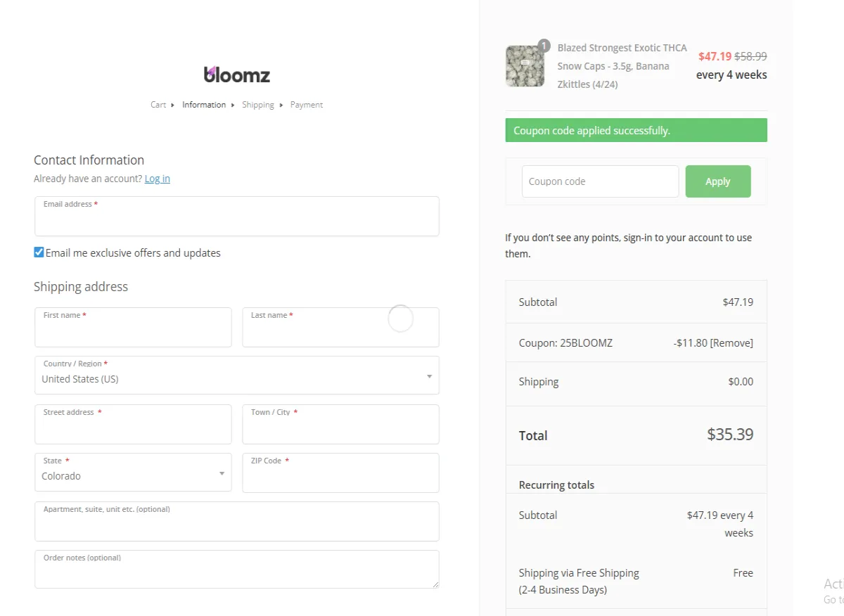Viewport: 844px width, 616px height.
Task: Select Cart in the checkout breadcrumb
Action: [x=158, y=104]
